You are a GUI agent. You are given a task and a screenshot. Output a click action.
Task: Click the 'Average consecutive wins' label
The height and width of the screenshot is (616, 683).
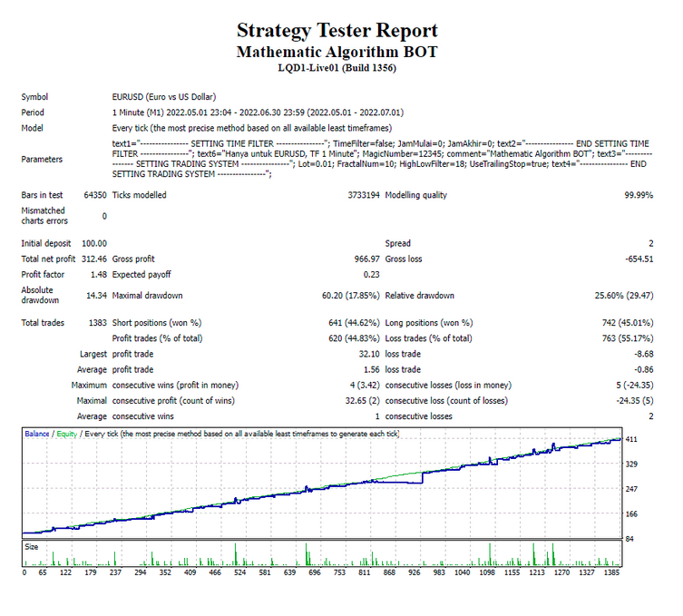125,416
